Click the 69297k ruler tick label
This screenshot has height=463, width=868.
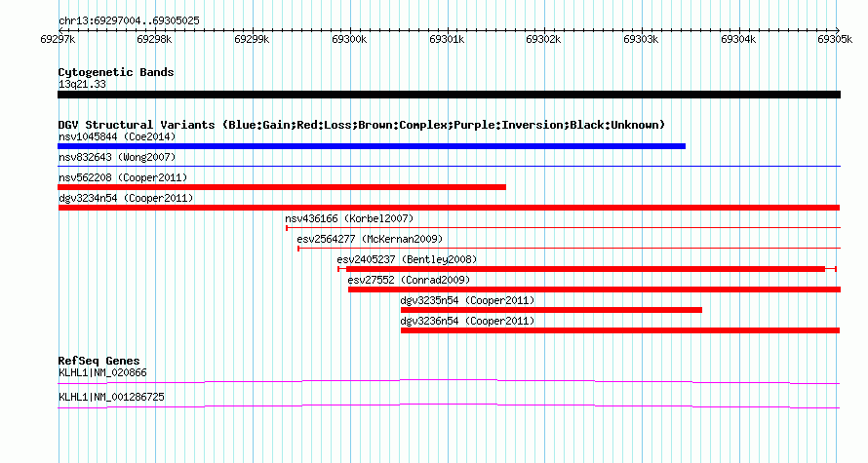click(58, 40)
